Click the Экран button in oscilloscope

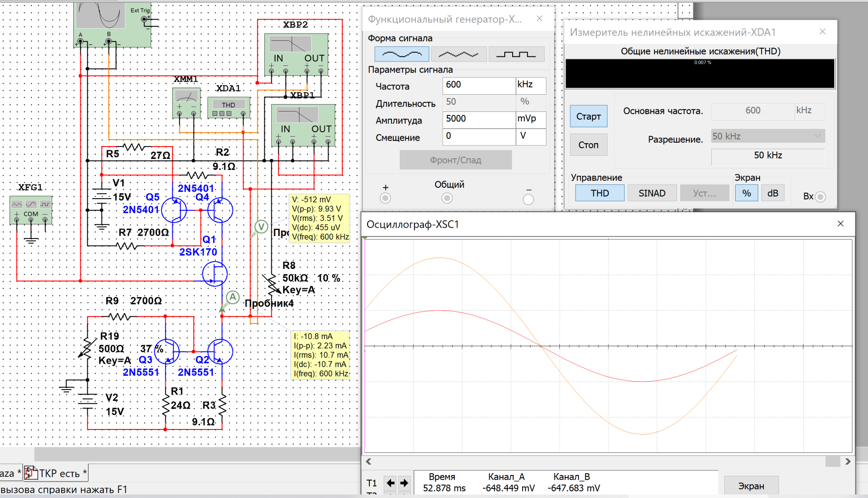click(x=751, y=486)
